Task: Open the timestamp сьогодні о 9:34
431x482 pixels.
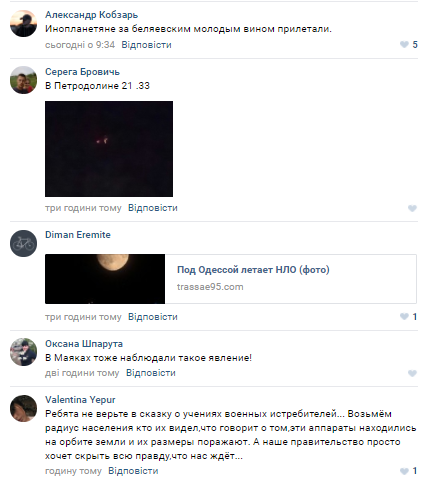Action: pyautogui.click(x=80, y=45)
